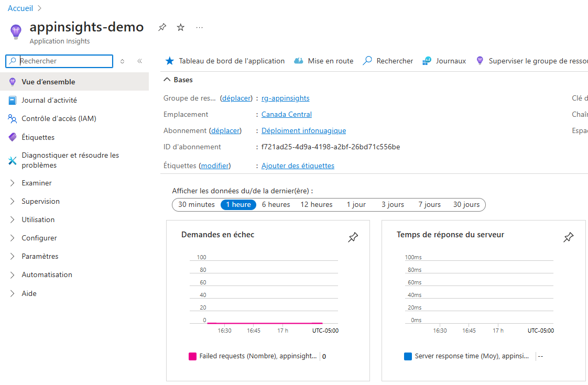588x385 pixels.
Task: Select the 30 minutes time range
Action: [197, 204]
